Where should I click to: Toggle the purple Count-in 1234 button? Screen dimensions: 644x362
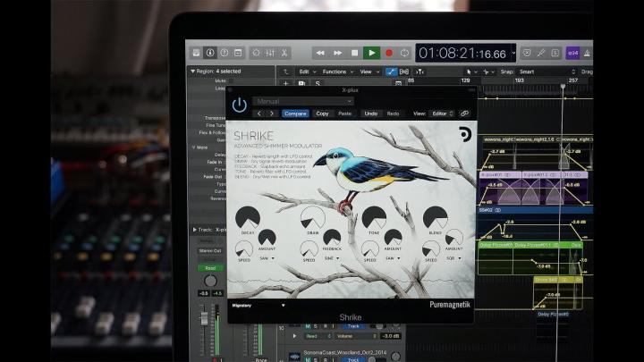tap(573, 53)
